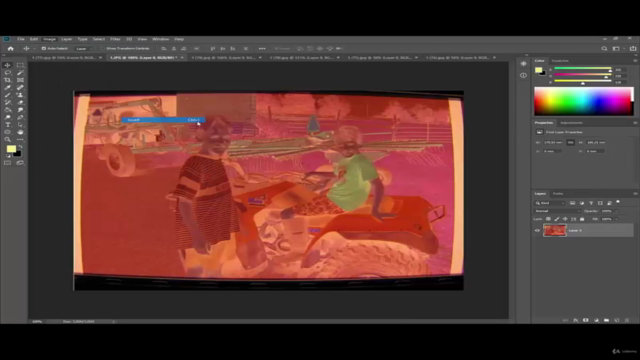Open the Search icon at top right
The height and width of the screenshot is (360, 640).
(x=604, y=49)
